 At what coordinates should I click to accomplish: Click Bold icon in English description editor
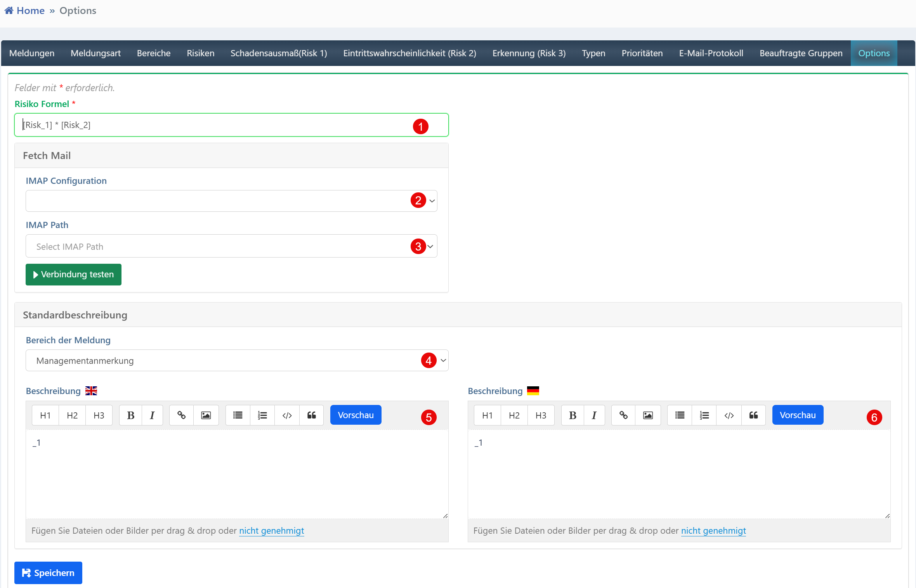point(131,415)
